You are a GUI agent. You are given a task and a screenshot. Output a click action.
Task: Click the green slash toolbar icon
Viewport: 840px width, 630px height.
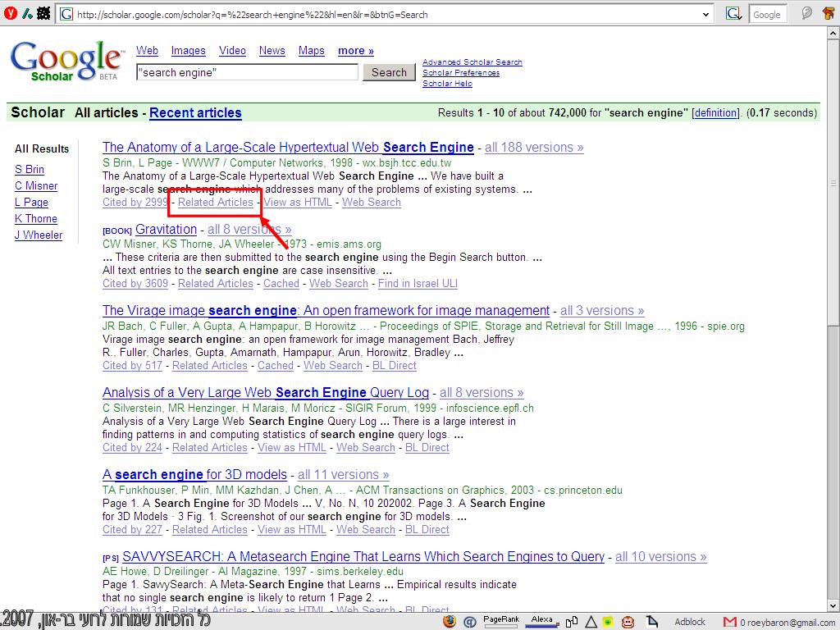(x=27, y=14)
